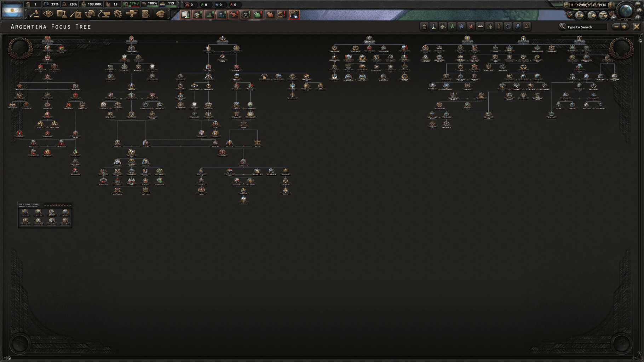The height and width of the screenshot is (362, 644).
Task: Toggle the balance scales focus filter
Action: click(x=508, y=27)
